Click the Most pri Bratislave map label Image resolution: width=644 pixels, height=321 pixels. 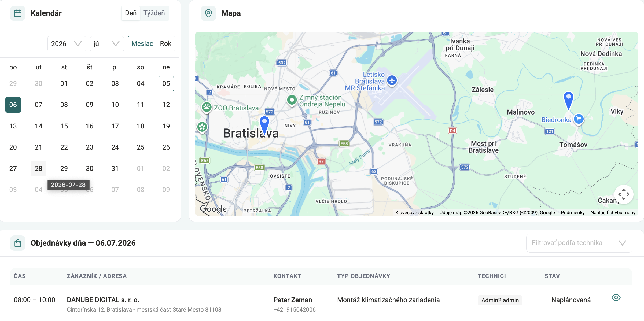click(x=483, y=147)
